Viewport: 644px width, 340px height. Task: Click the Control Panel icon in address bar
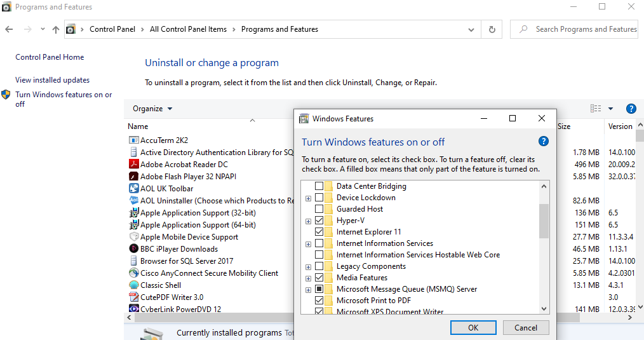(71, 29)
